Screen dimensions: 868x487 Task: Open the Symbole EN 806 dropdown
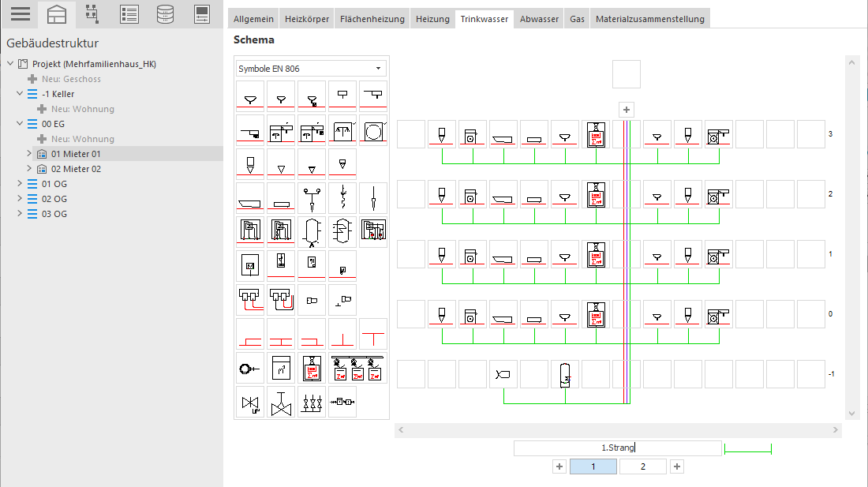(x=311, y=69)
